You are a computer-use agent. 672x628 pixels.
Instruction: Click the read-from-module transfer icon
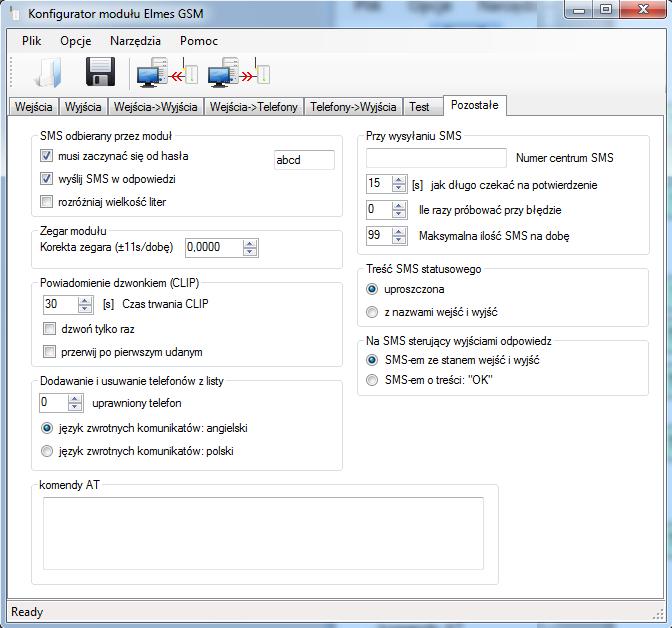(167, 72)
